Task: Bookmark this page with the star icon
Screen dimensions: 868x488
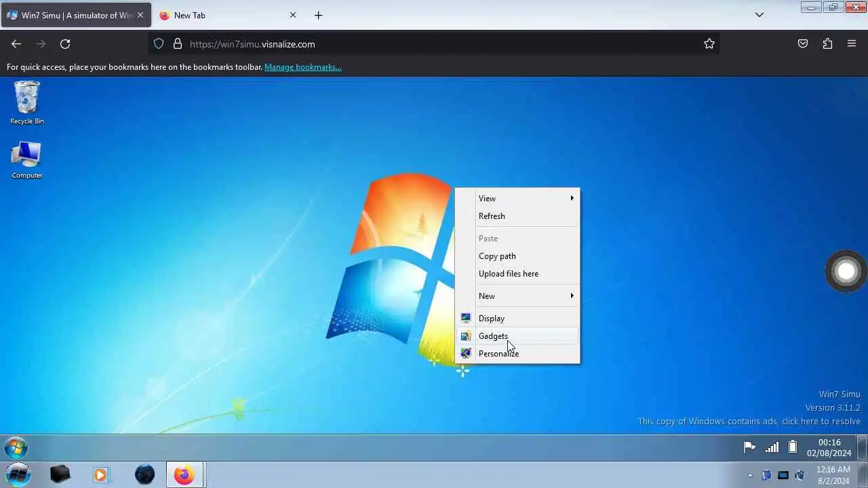Action: pos(709,44)
